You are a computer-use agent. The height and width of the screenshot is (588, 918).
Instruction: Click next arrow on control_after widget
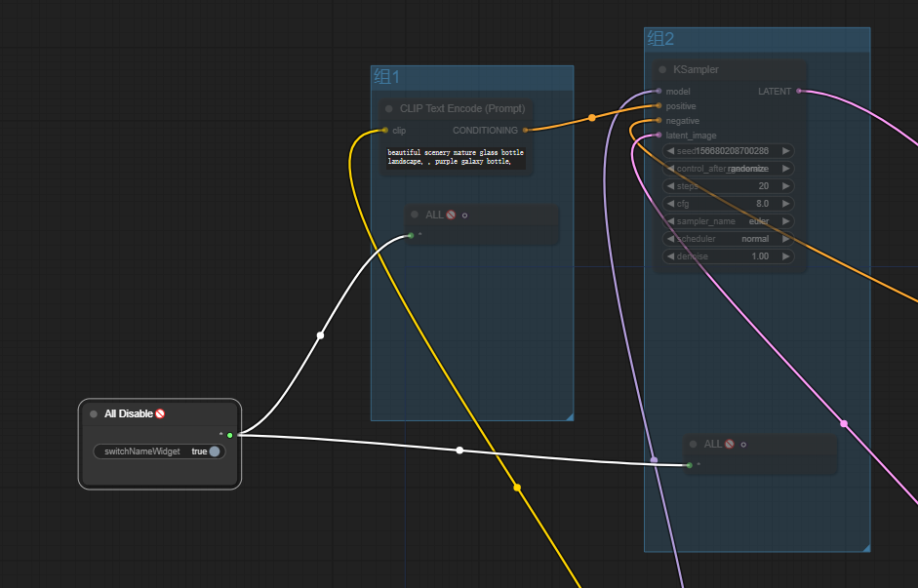click(x=786, y=169)
